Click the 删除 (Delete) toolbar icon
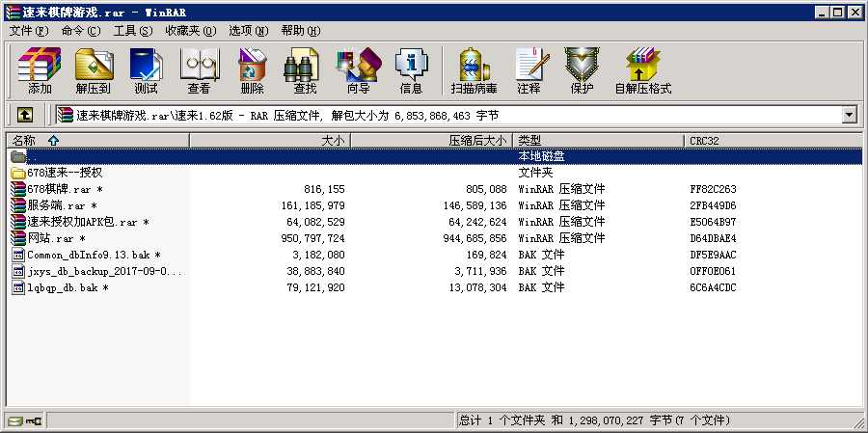868x433 pixels. 253,70
